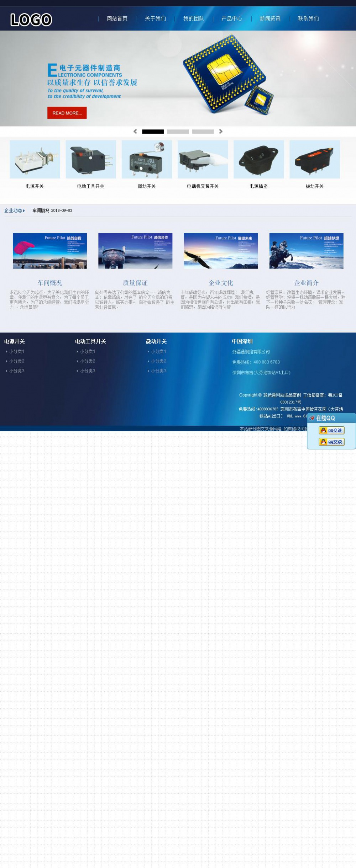Click the 拨动开关 caption text
The height and width of the screenshot is (868, 356).
(315, 186)
